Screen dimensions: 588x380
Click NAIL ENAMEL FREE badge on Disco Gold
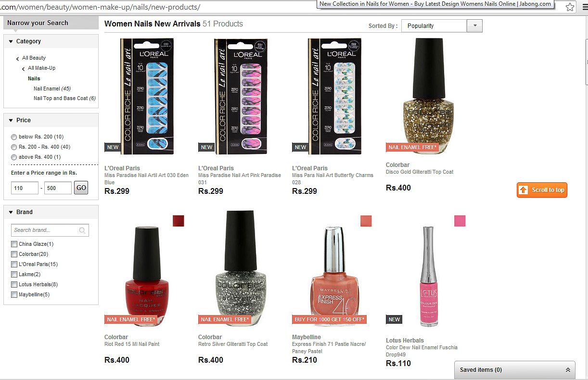pyautogui.click(x=412, y=147)
